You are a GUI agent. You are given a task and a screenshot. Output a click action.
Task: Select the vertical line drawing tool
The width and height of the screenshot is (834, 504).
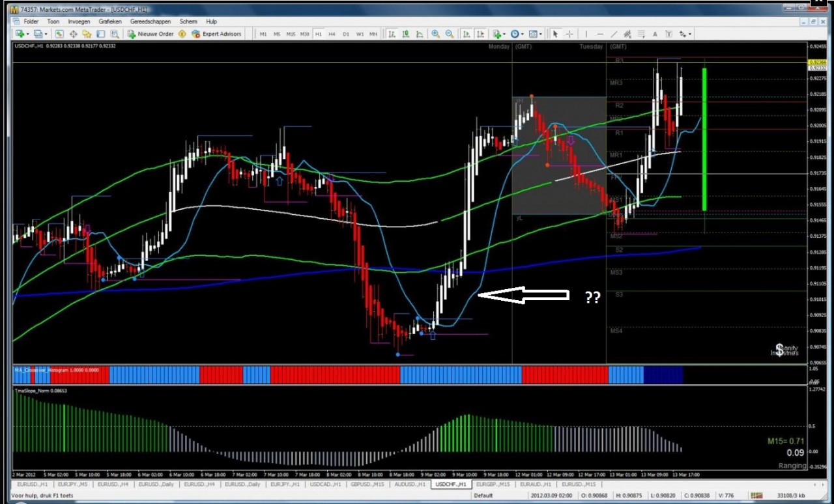tap(586, 34)
